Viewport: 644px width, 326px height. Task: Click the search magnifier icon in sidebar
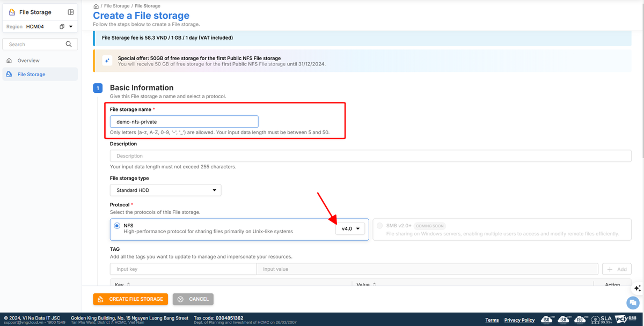(68, 45)
